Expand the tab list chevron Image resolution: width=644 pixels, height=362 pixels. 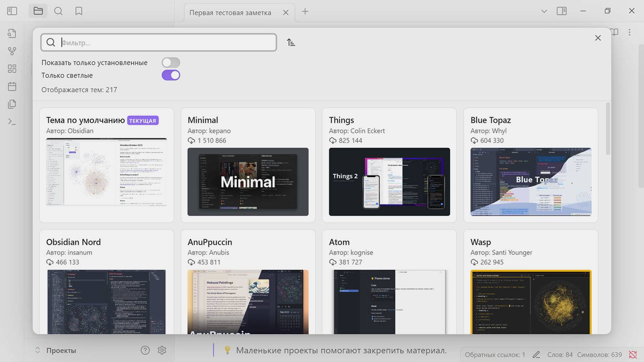tap(544, 11)
